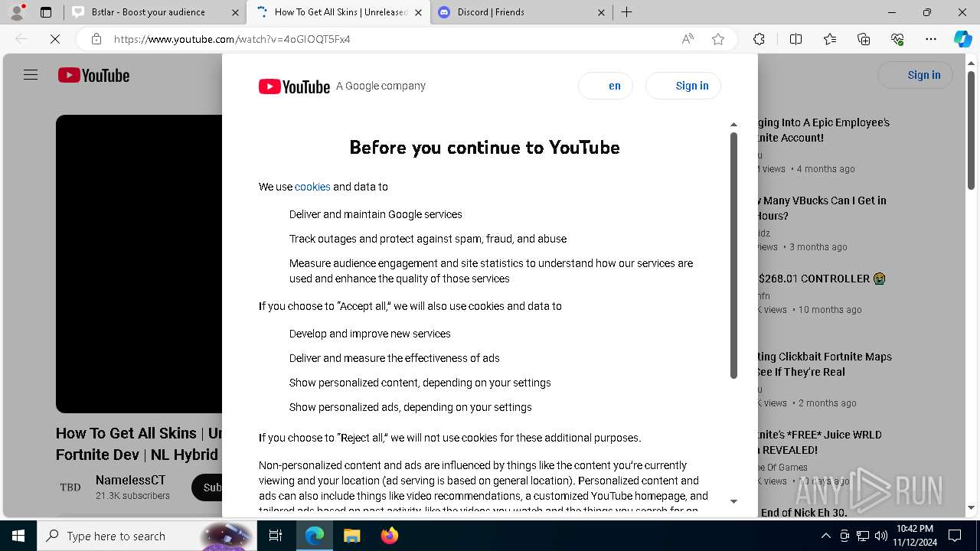Add this page to favorites star
The width and height of the screenshot is (980, 551).
(718, 39)
